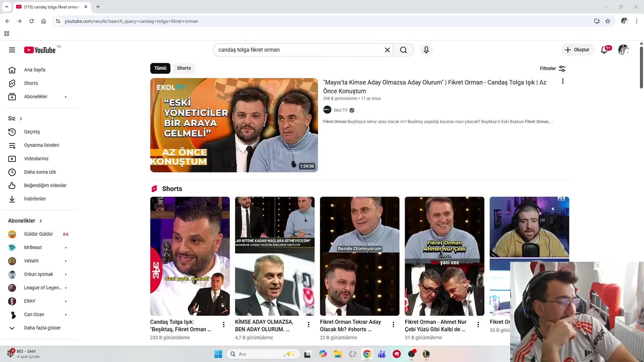Open the tab search dropdown arrow

click(7, 7)
